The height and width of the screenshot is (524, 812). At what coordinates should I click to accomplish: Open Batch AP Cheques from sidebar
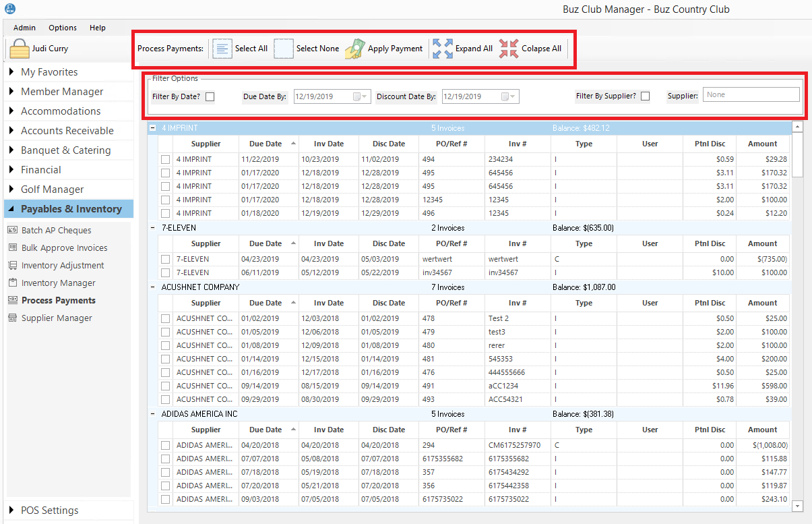[x=56, y=231]
